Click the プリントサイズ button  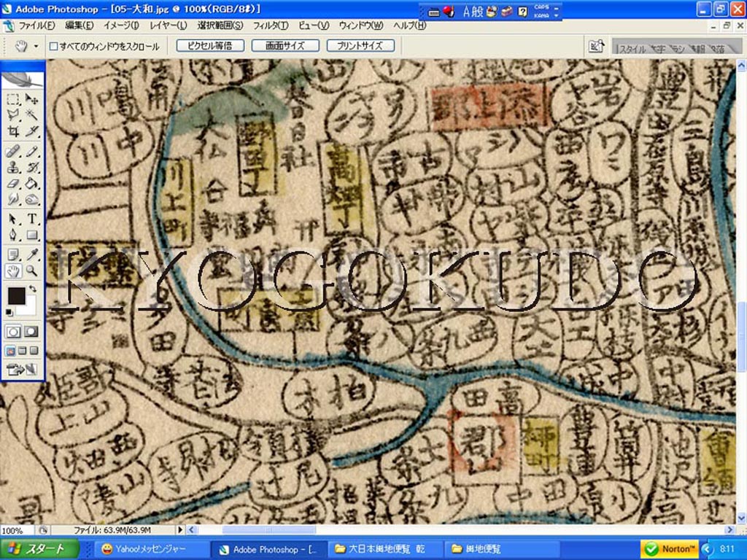pos(360,46)
